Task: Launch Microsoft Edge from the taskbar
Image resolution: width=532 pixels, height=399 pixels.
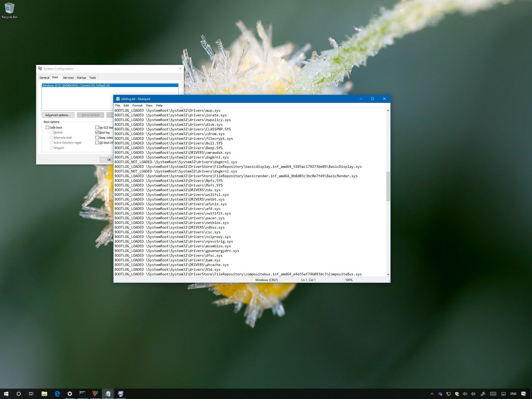Action: tap(57, 394)
